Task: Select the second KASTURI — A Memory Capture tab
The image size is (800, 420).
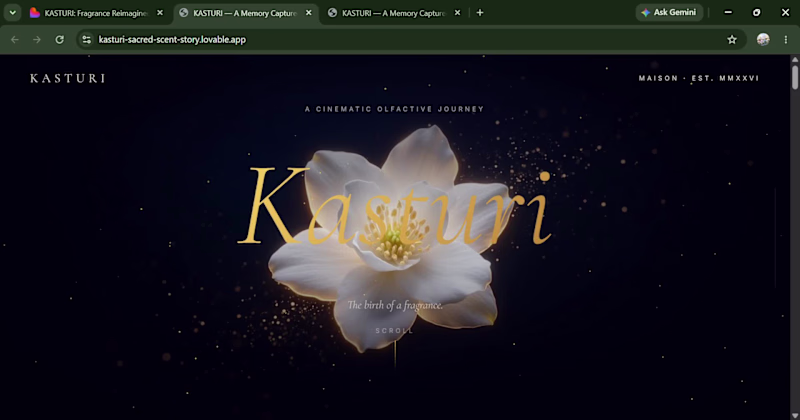Action: [245, 13]
